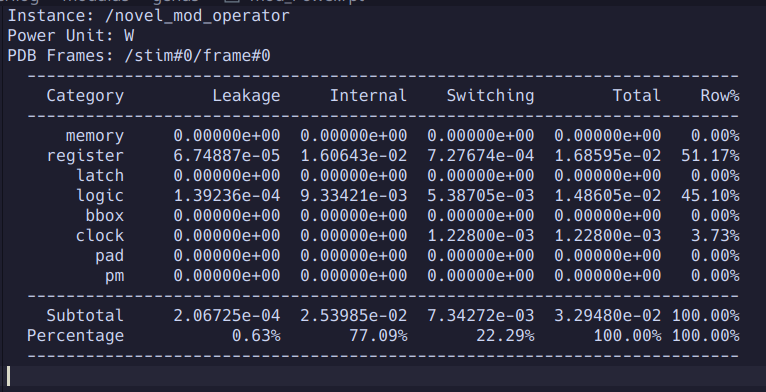Click register switching value 7.27674e-04
The image size is (766, 392).
pos(481,156)
